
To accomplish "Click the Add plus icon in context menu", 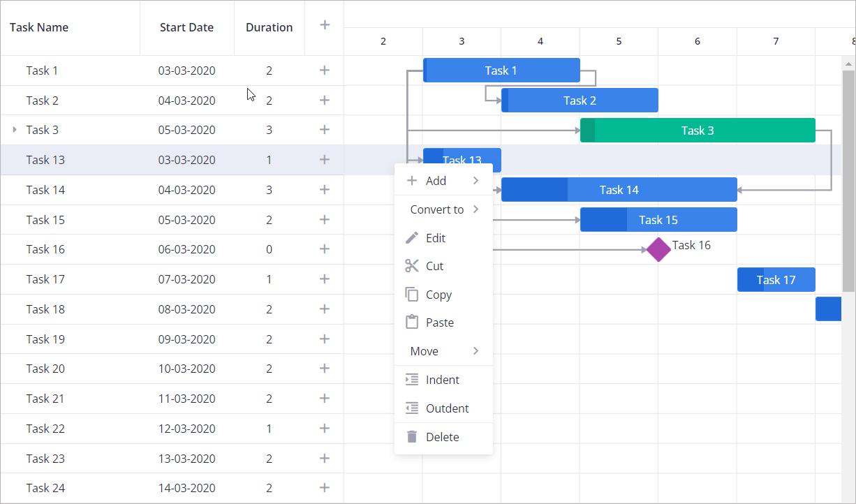I will pos(411,179).
